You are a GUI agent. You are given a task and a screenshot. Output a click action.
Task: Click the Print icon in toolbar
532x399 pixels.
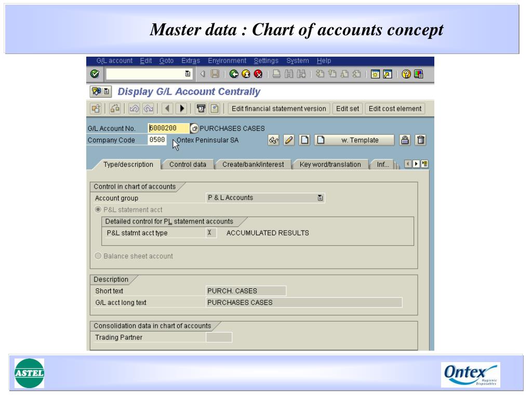point(276,74)
